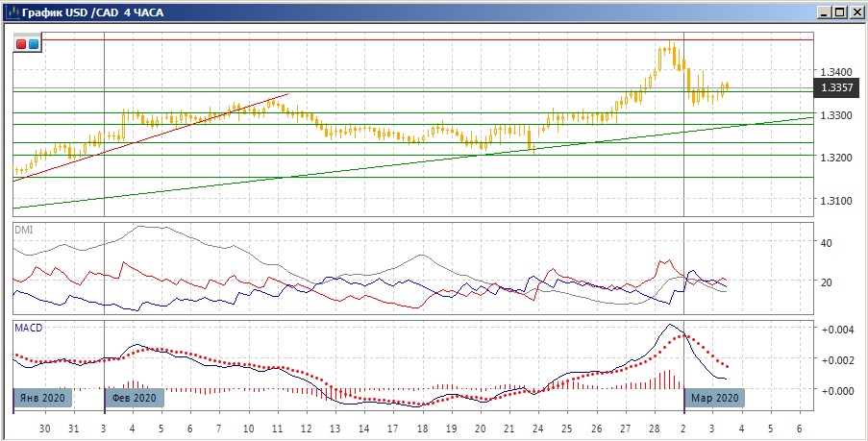This screenshot has height=441, width=868.
Task: Click the blue square button on chart
Action: point(34,44)
